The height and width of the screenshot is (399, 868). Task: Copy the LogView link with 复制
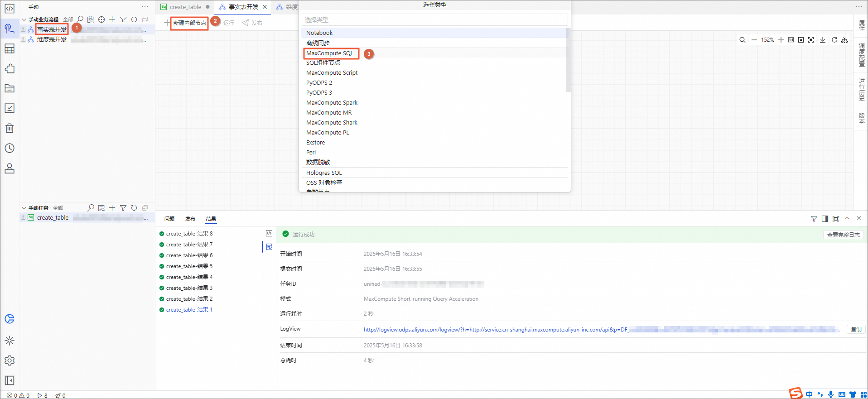point(856,330)
